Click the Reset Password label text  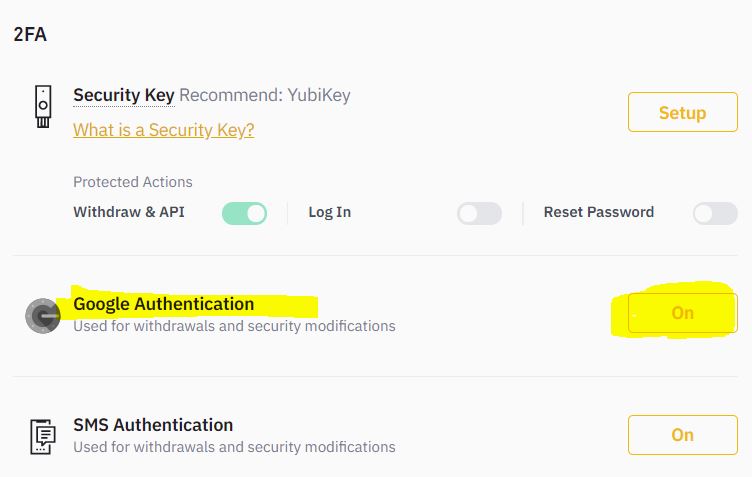coord(598,212)
